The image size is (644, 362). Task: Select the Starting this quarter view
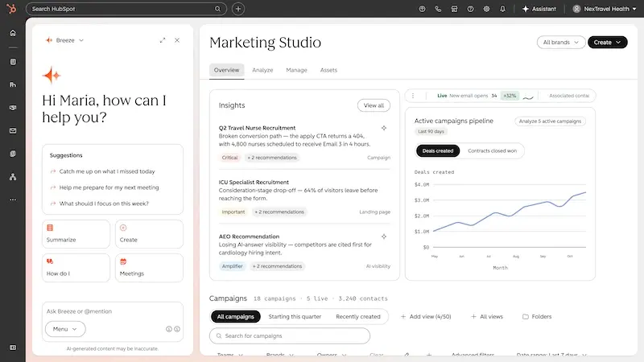(295, 316)
